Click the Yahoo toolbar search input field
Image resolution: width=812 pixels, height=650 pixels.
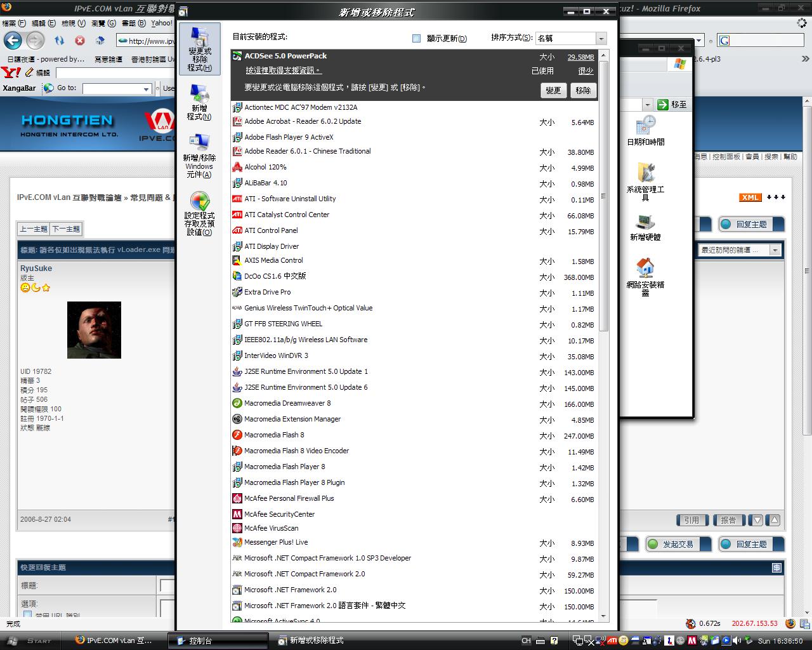[114, 72]
